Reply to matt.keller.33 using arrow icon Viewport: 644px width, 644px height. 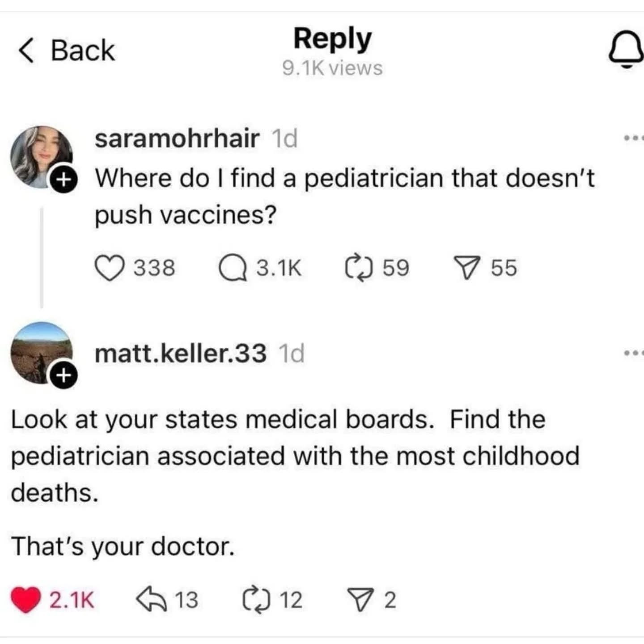[151, 600]
